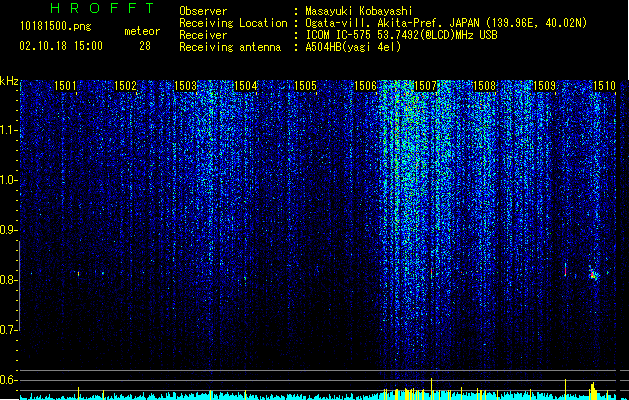The height and width of the screenshot is (400, 629).
Task: Click the meteor count value 28
Action: (x=145, y=46)
